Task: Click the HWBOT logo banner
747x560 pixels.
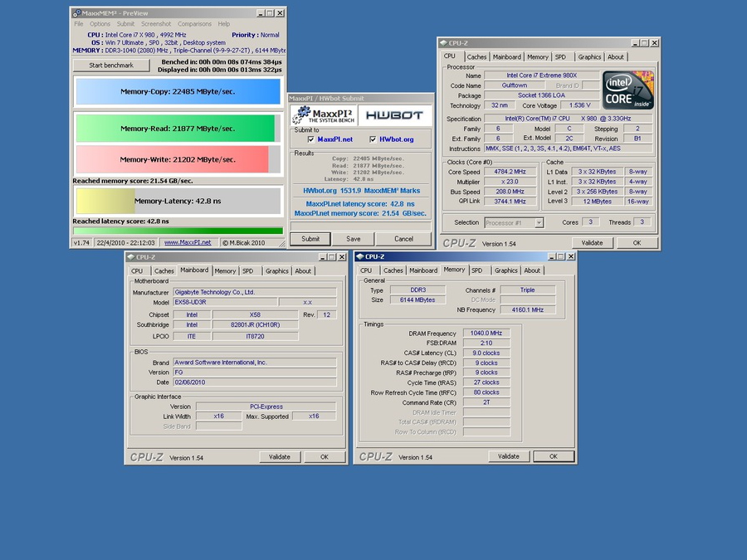Action: tap(395, 115)
